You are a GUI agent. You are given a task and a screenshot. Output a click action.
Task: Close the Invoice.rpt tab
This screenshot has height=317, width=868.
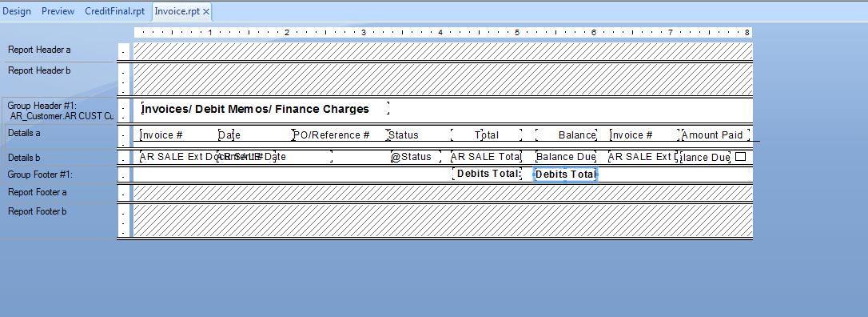tap(206, 11)
